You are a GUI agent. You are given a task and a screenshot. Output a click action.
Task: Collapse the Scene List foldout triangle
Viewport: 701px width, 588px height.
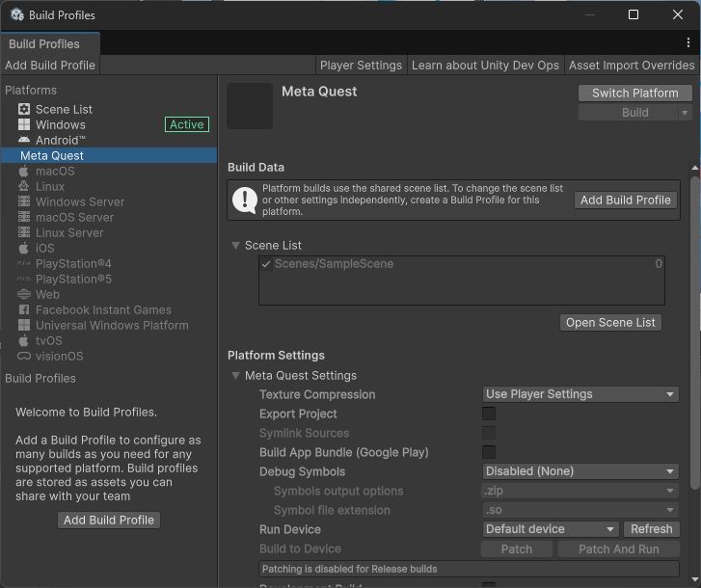pos(235,245)
